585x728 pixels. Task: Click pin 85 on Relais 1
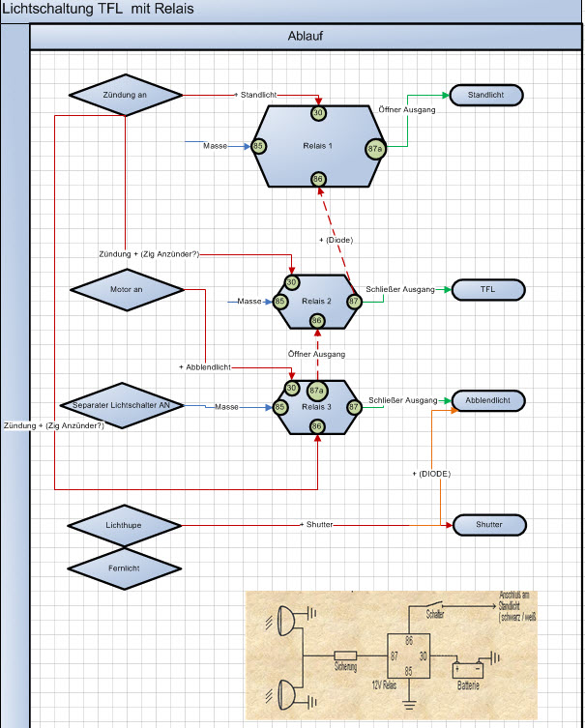pos(258,147)
